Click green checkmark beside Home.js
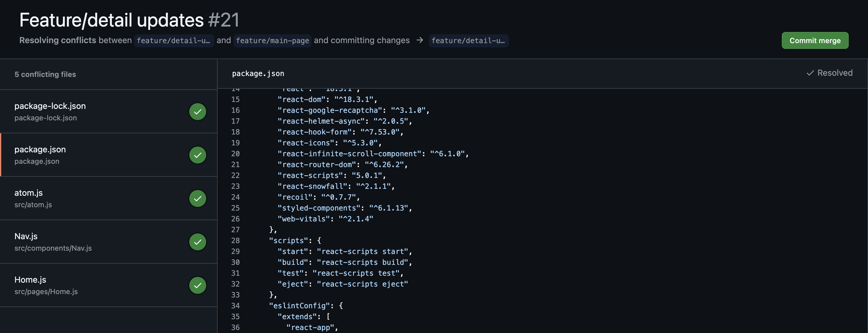 click(x=197, y=285)
